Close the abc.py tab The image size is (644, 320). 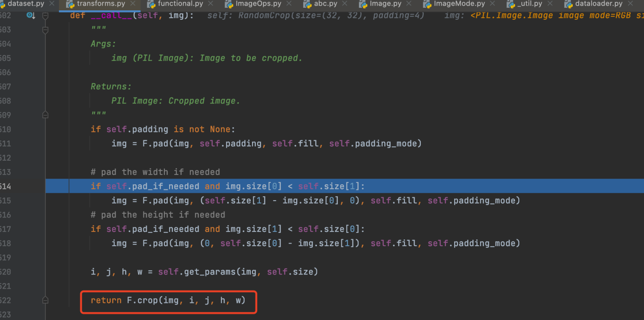click(346, 4)
